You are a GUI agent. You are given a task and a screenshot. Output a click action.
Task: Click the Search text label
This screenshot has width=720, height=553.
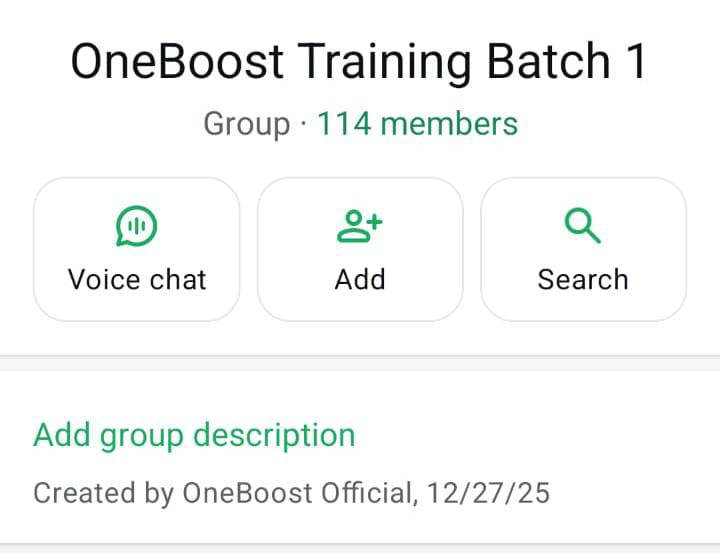(583, 279)
